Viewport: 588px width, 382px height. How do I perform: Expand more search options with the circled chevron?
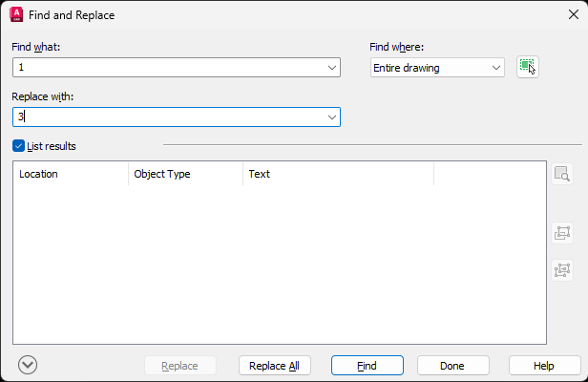click(x=28, y=364)
